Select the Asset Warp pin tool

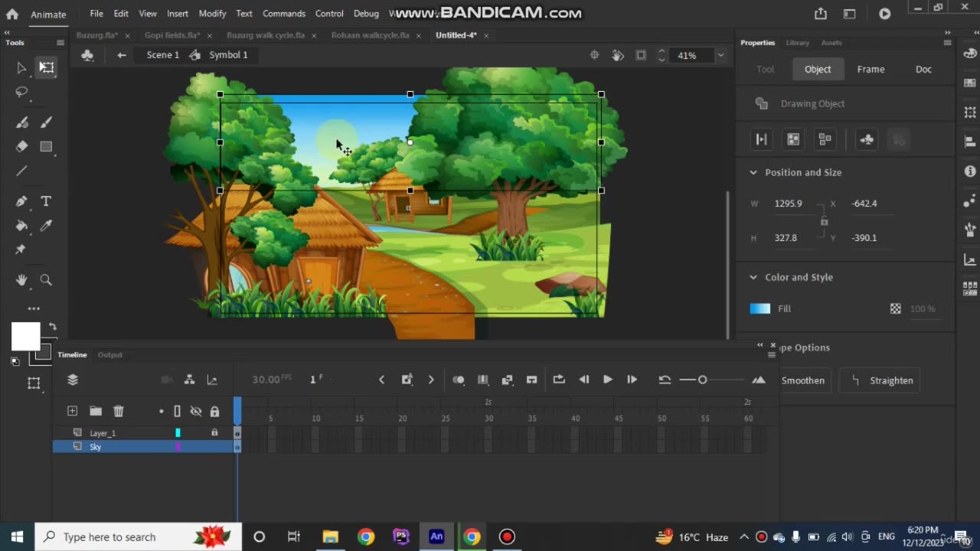[x=21, y=249]
